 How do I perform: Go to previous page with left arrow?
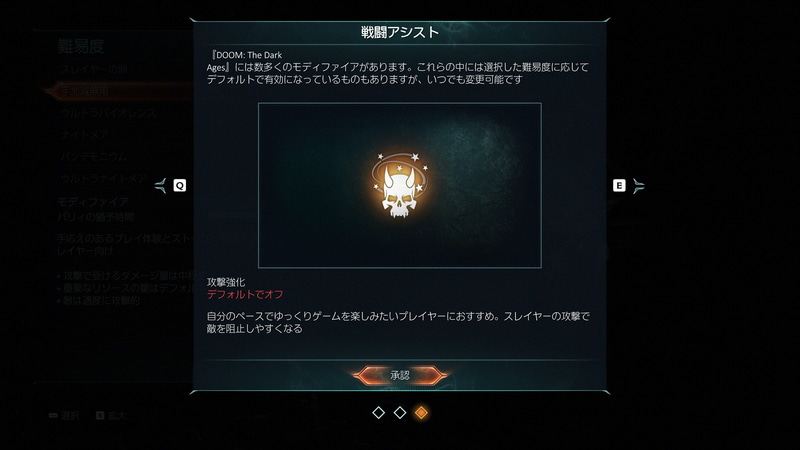point(161,186)
